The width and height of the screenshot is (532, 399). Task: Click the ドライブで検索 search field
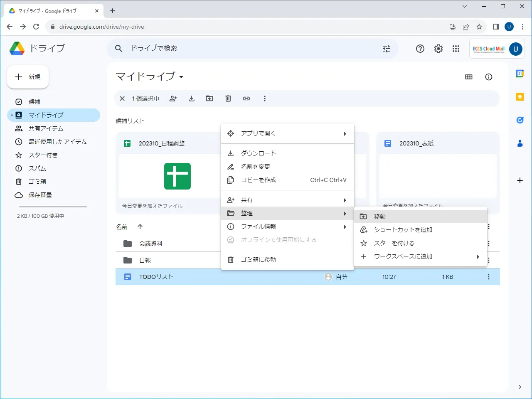(249, 49)
